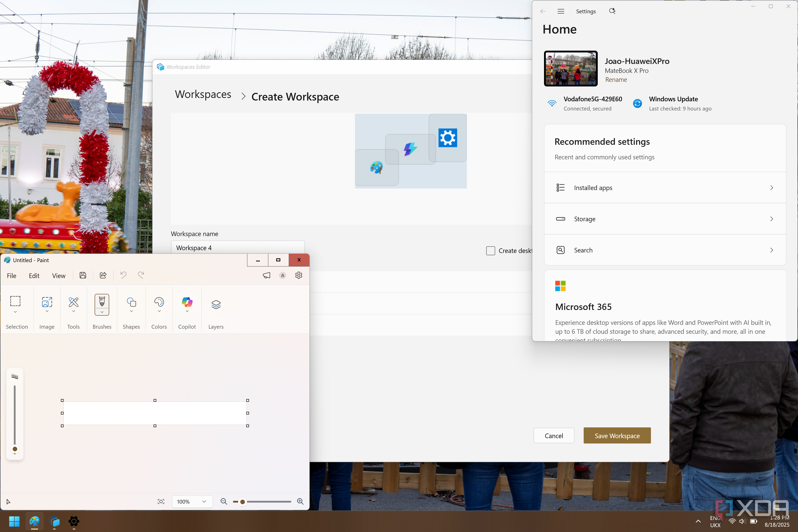Click the Cancel button in Workspaces Editor
The width and height of the screenshot is (798, 532).
pos(554,436)
